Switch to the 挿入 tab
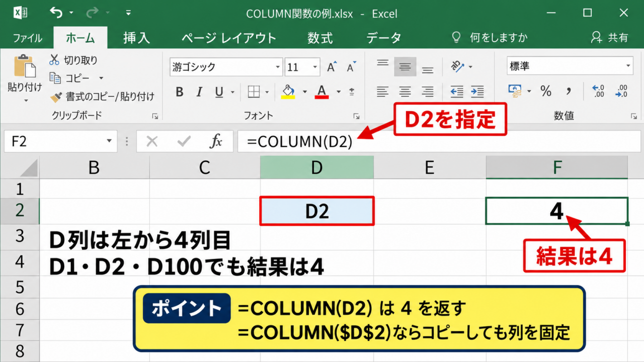 pos(136,38)
